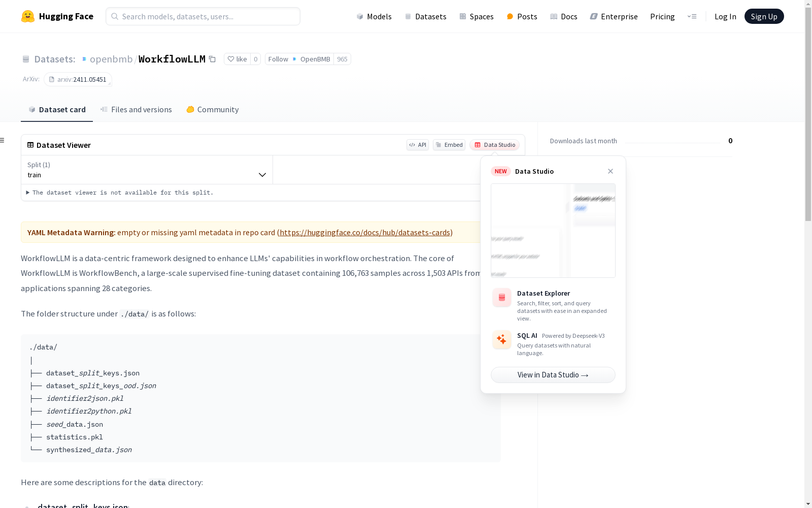Image resolution: width=812 pixels, height=508 pixels.
Task: Click the Log In link
Action: 725,16
